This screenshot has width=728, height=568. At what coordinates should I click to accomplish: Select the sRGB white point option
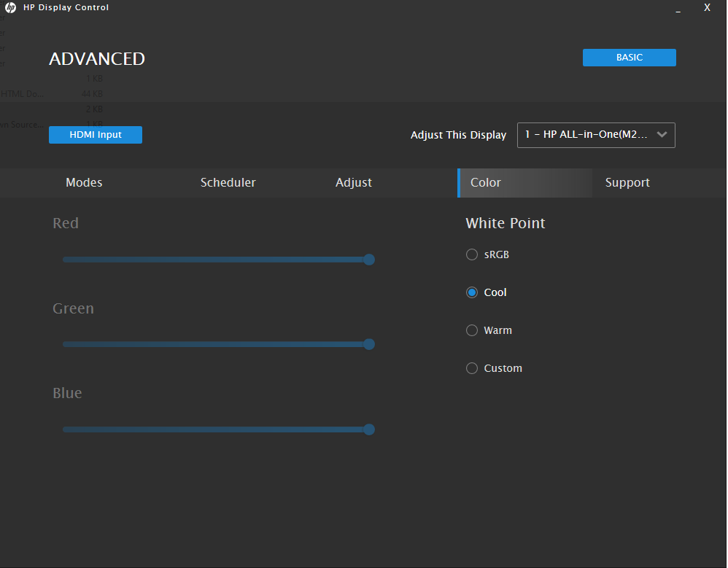click(472, 254)
